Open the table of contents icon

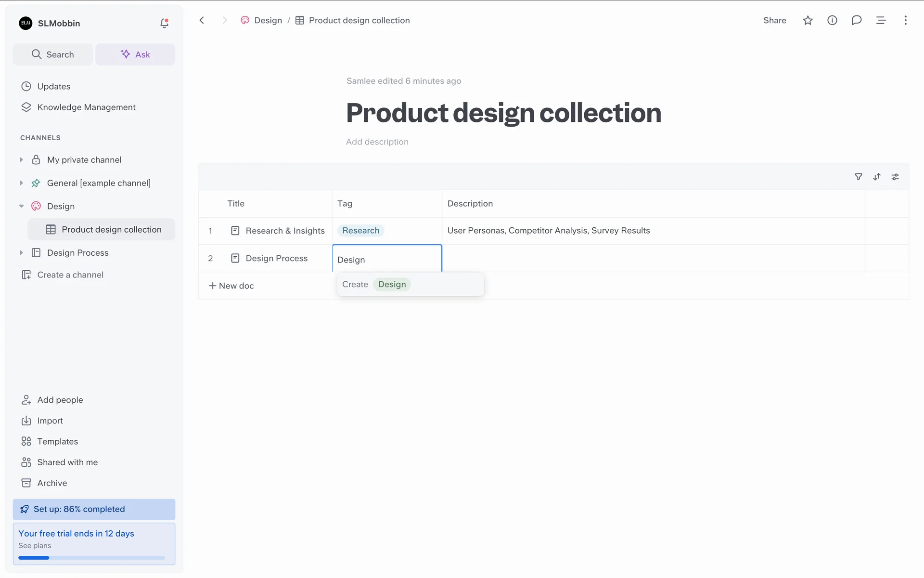(881, 20)
